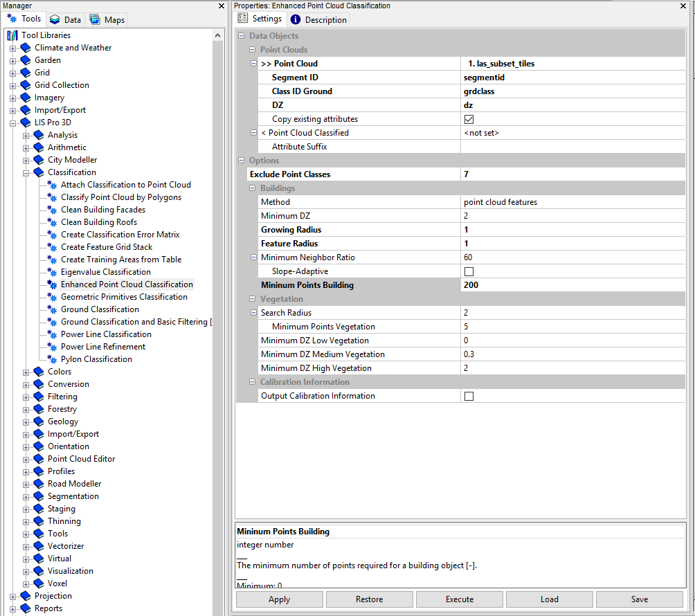
Task: Click the Attach Classification to Point Cloud tool icon
Action: [53, 185]
